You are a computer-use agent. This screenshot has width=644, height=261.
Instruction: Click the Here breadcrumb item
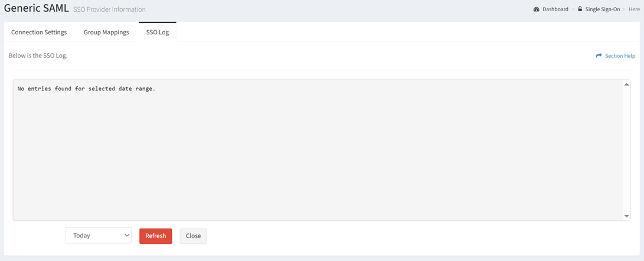coord(634,9)
